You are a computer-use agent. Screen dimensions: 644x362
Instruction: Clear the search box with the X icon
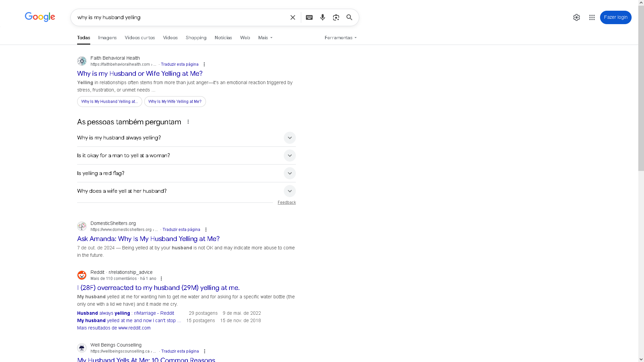point(293,17)
